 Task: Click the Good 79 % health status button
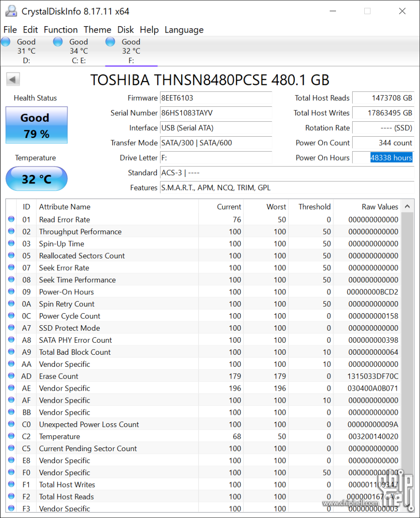(x=36, y=125)
